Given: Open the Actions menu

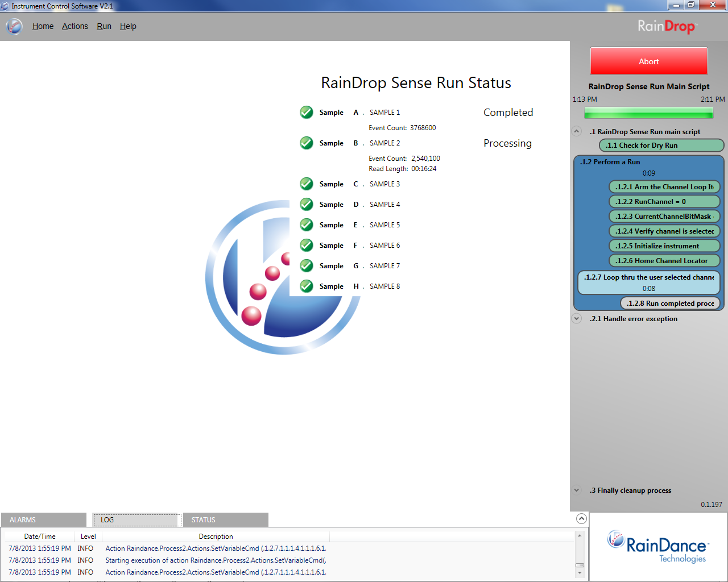Looking at the screenshot, I should (x=75, y=26).
